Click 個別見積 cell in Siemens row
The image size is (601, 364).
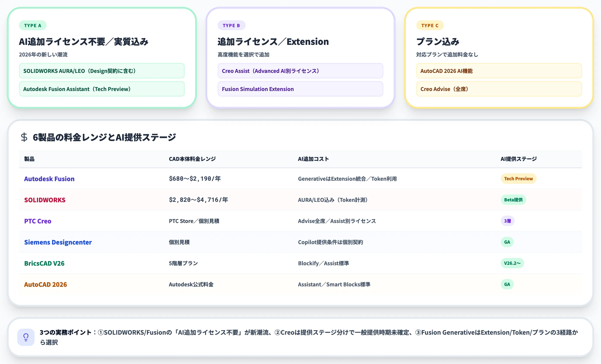pyautogui.click(x=179, y=242)
